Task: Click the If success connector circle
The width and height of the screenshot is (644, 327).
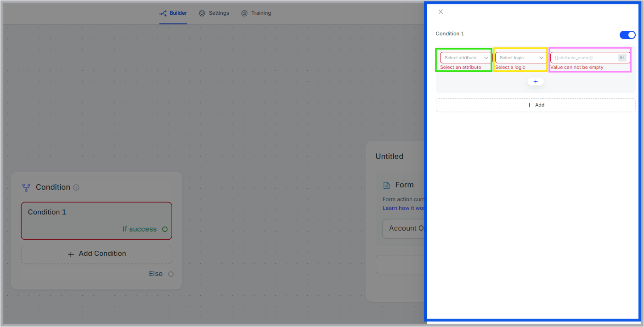Action: point(165,229)
